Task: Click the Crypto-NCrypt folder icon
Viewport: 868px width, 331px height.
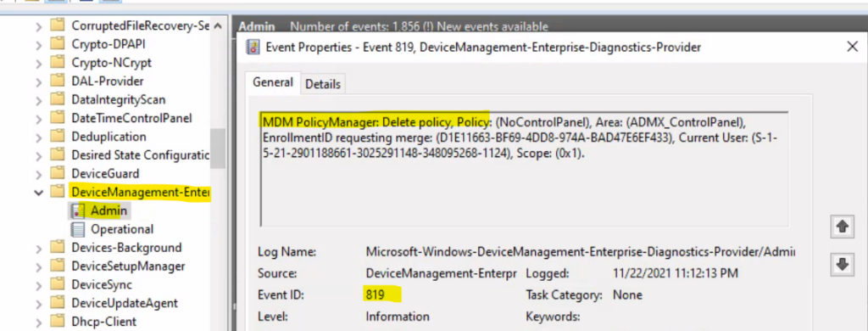Action: click(x=57, y=62)
